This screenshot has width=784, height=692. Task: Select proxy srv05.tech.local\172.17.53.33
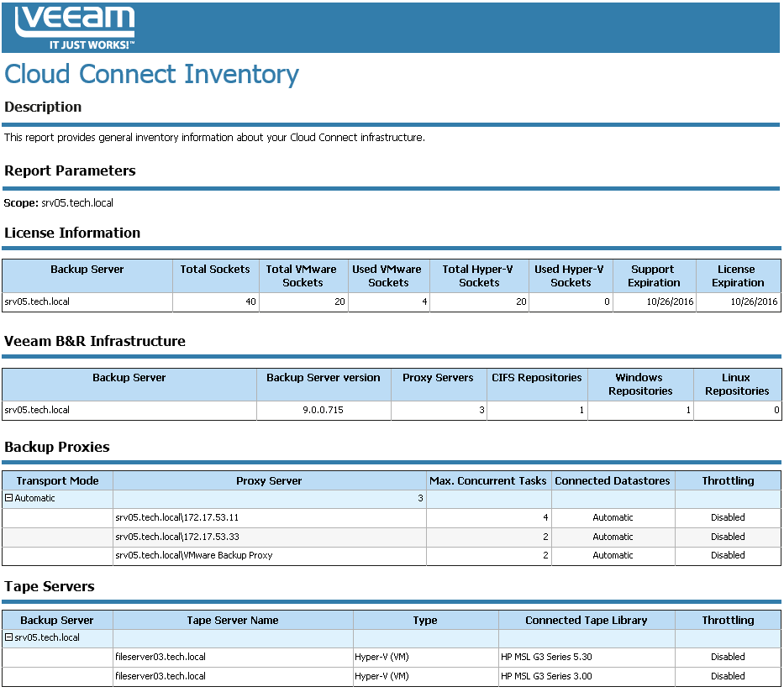[x=177, y=537]
